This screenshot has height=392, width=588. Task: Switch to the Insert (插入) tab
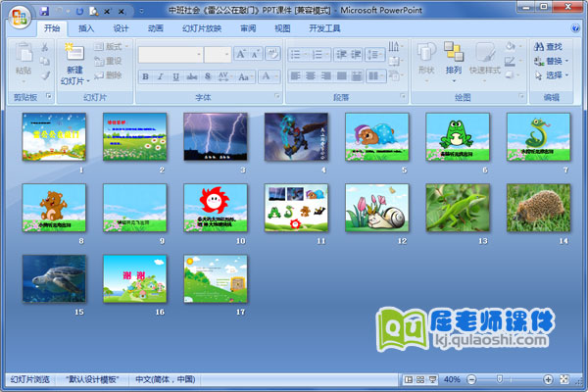86,28
